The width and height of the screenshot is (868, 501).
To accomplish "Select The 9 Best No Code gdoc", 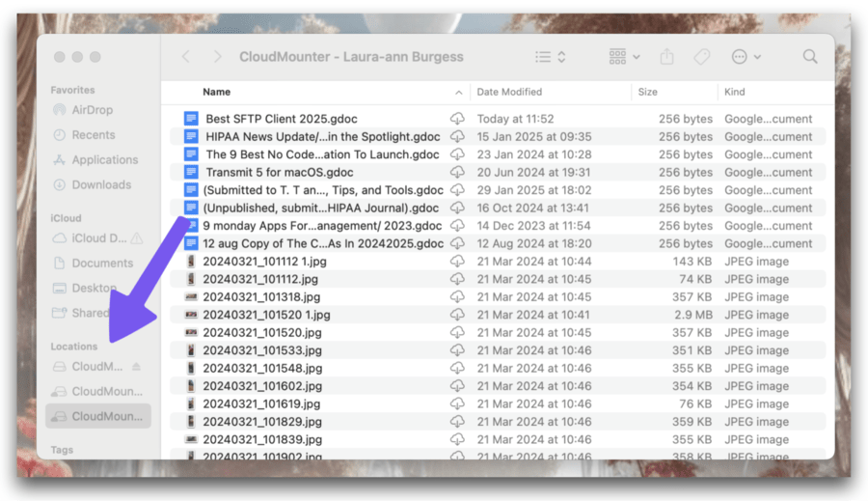I will [322, 154].
